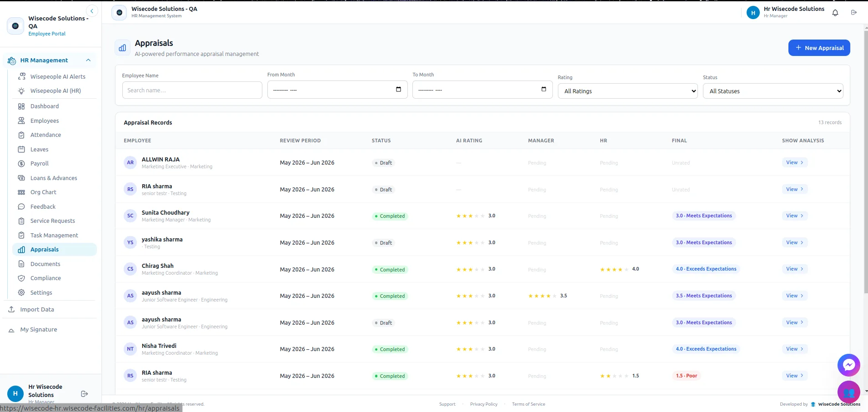The width and height of the screenshot is (868, 412).
Task: Select Appraisals in the sidebar
Action: pos(55,249)
